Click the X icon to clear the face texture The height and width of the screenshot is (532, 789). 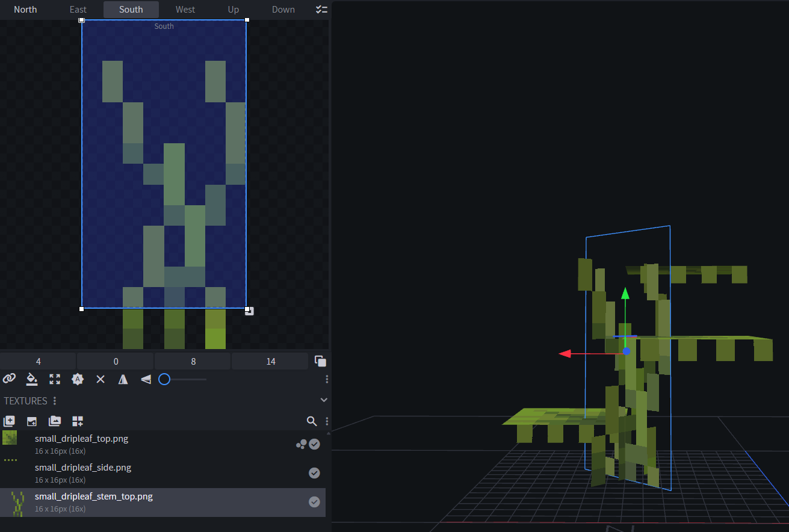[101, 379]
